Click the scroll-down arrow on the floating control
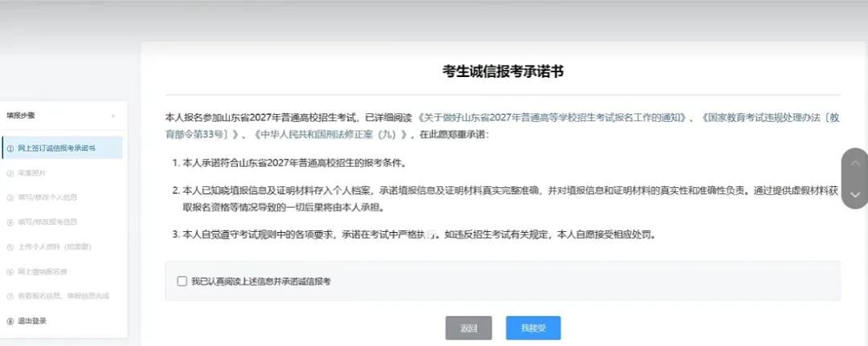The image size is (868, 346). pos(854,194)
